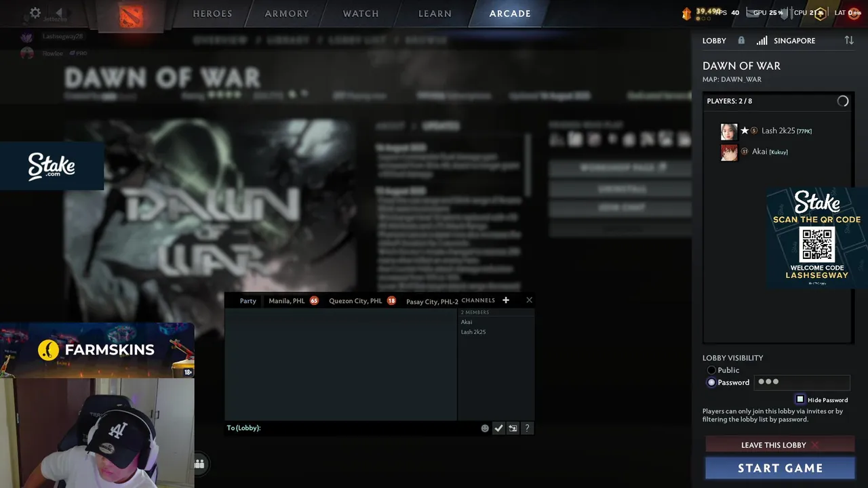Close the chat window with X
868x488 pixels.
pyautogui.click(x=529, y=300)
